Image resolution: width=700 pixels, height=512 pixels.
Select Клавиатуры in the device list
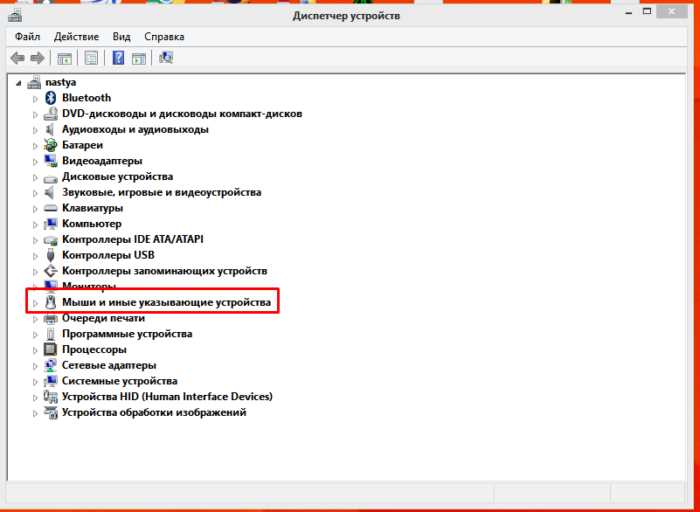[92, 208]
